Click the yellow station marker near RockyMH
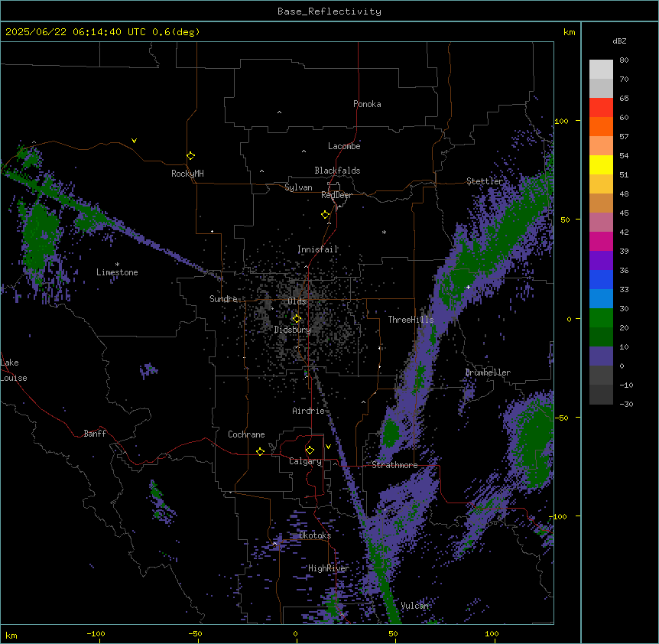 (x=190, y=156)
